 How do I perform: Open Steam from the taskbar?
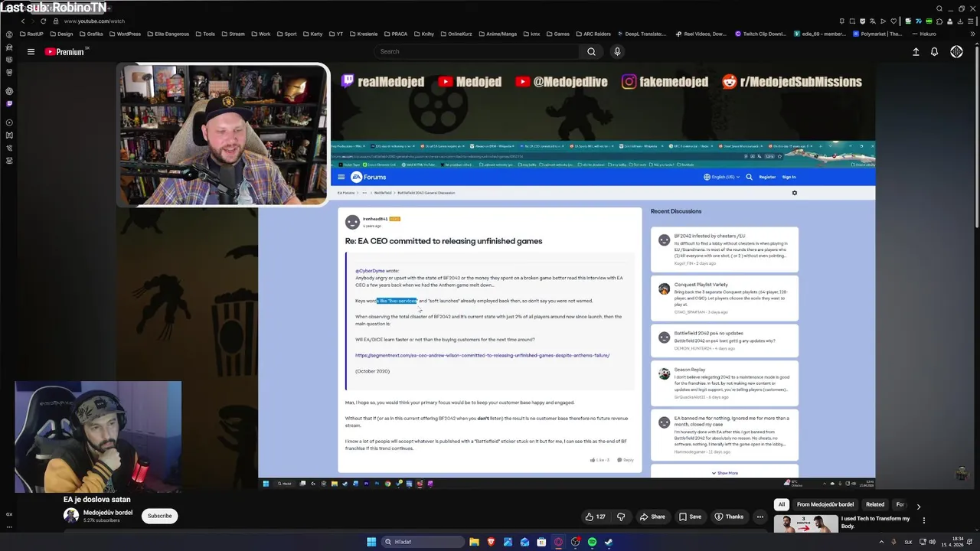(x=609, y=542)
